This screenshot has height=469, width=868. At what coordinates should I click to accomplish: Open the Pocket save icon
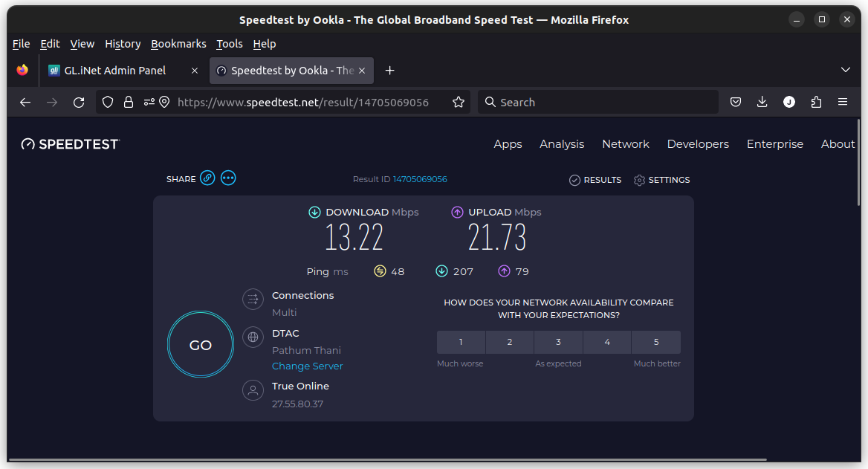coord(736,103)
